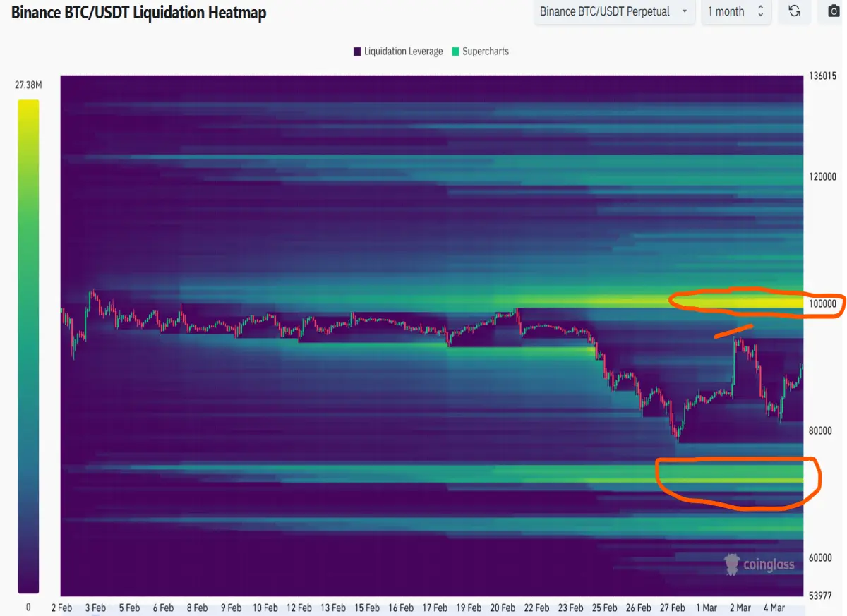The image size is (847, 616).
Task: Click the 8 Feb date label
Action: [x=197, y=608]
